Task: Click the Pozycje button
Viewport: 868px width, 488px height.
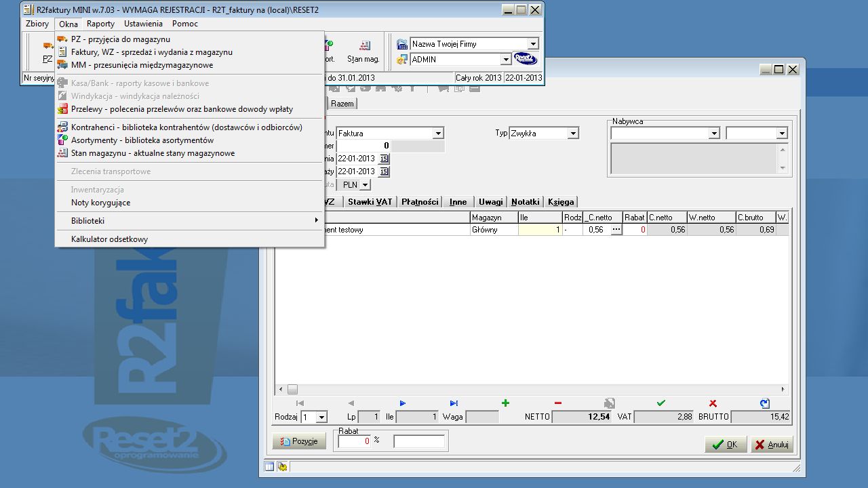Action: click(299, 441)
